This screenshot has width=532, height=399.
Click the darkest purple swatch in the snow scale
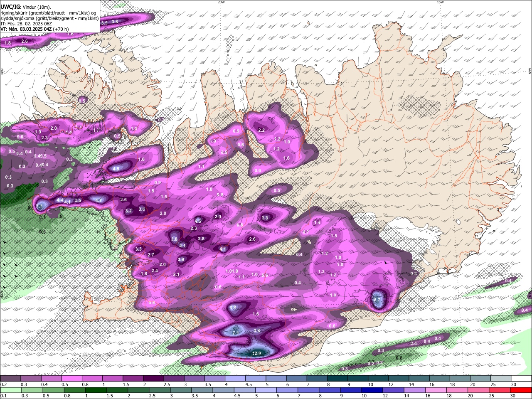[153, 378]
